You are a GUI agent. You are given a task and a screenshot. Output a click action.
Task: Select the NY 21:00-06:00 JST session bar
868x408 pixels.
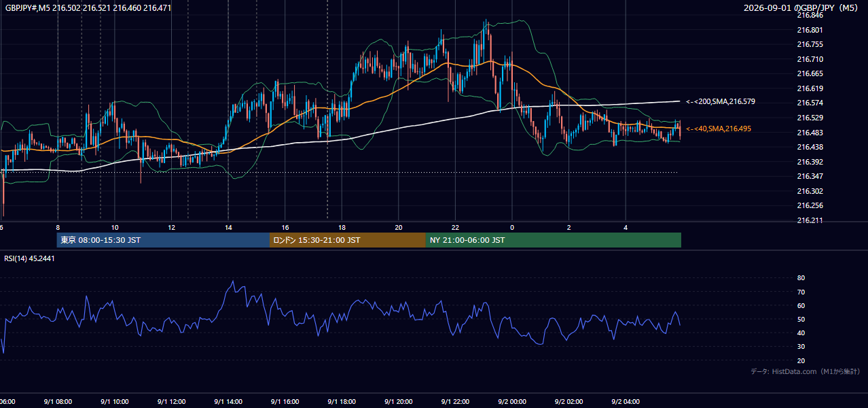click(x=554, y=240)
